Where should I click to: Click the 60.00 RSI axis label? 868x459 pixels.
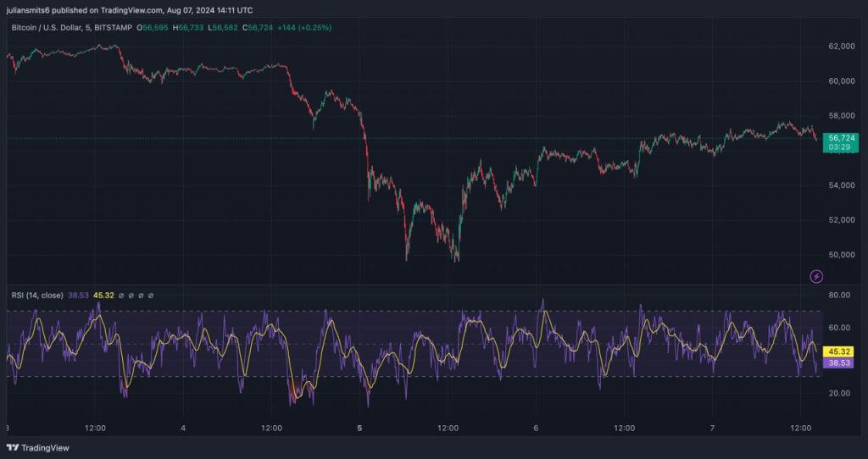839,328
